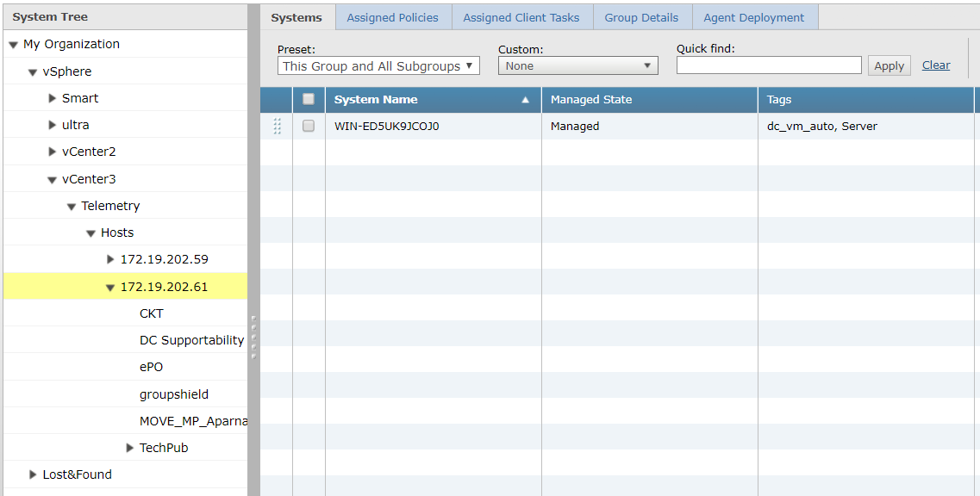Switch to the Systems tab
This screenshot has width=980, height=496.
point(296,17)
